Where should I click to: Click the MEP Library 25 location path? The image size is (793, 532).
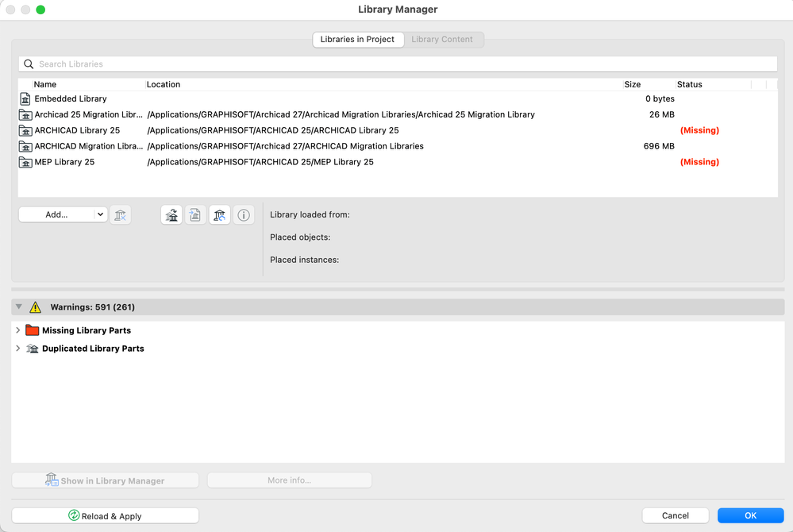click(x=260, y=162)
